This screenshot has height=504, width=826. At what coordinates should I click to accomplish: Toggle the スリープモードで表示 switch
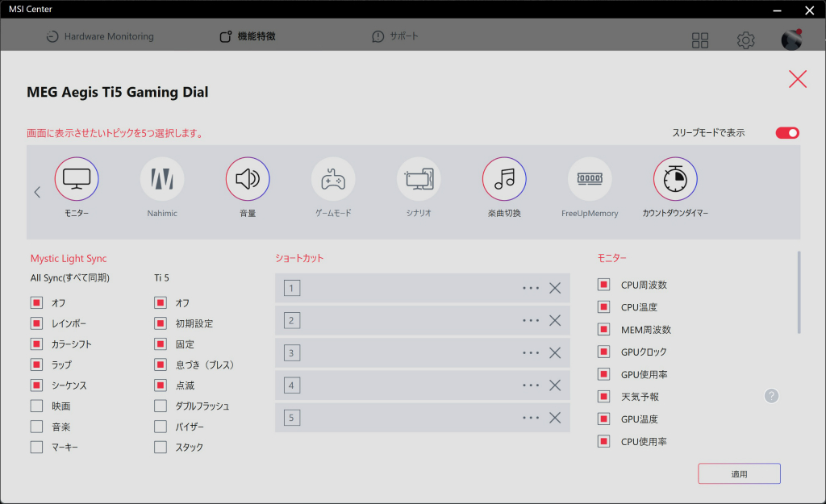coord(787,133)
